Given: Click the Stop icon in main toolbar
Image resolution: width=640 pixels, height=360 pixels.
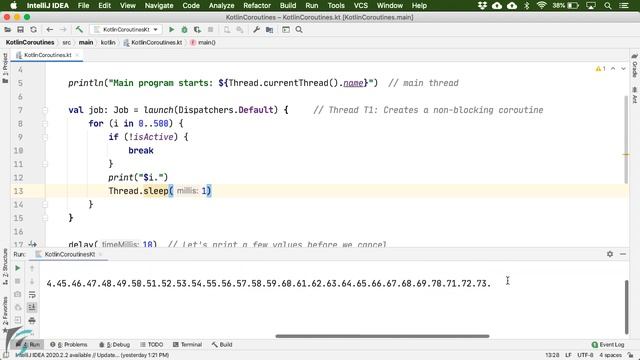Looking at the screenshot, I should tap(211, 29).
